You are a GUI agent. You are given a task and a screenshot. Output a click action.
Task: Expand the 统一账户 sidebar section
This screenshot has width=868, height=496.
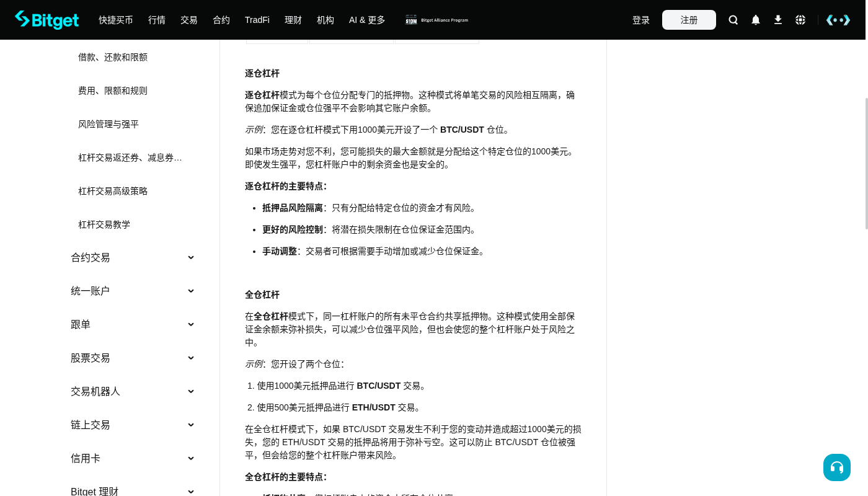tap(133, 291)
